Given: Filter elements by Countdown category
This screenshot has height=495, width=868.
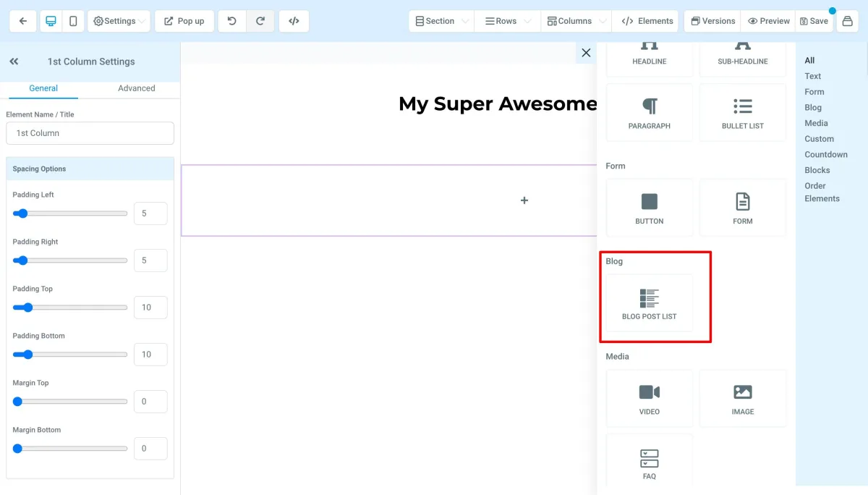Looking at the screenshot, I should click(826, 154).
